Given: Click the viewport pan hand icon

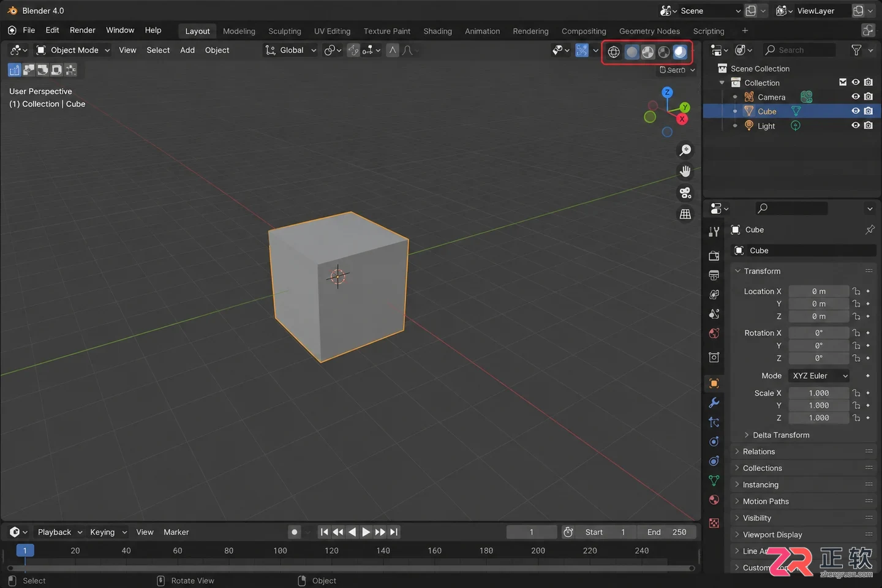Looking at the screenshot, I should coord(685,171).
